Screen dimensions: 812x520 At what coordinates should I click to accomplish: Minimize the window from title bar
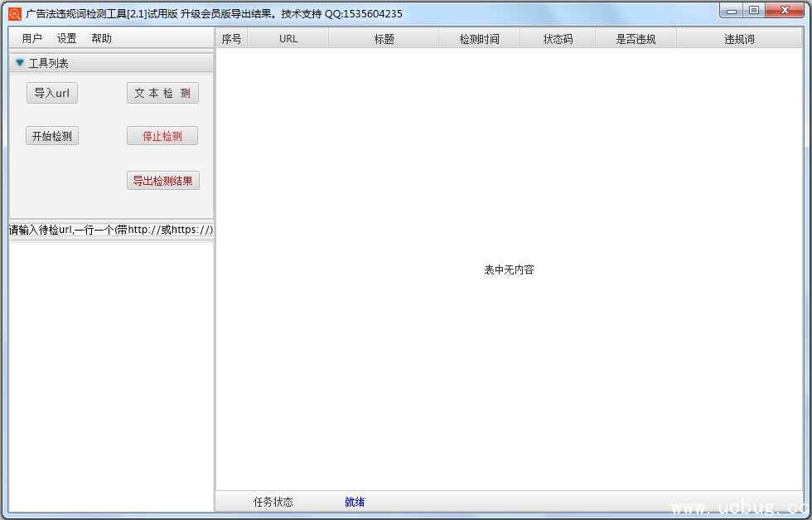[732, 10]
